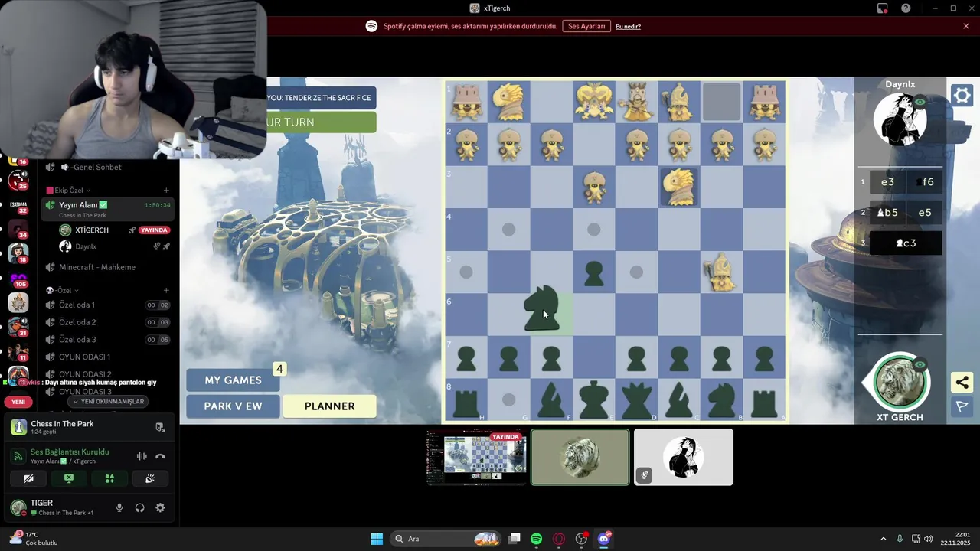Click the PARK VIEW button

click(x=233, y=406)
